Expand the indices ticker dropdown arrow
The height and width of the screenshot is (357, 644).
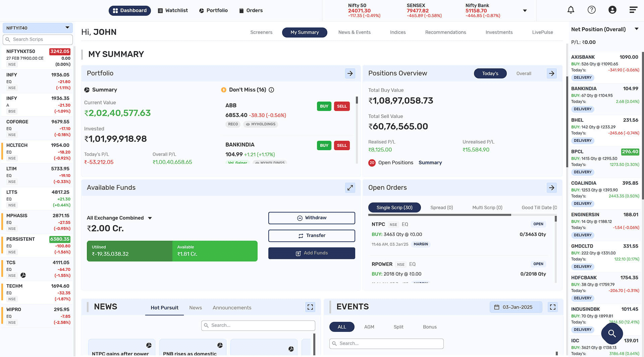[525, 11]
